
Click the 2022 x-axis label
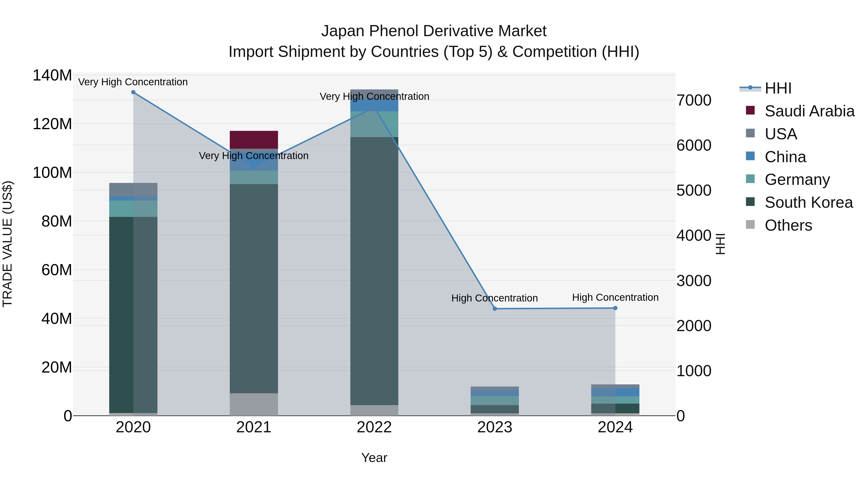(x=374, y=427)
